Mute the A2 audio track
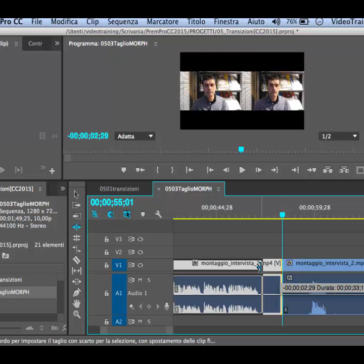 140,321
